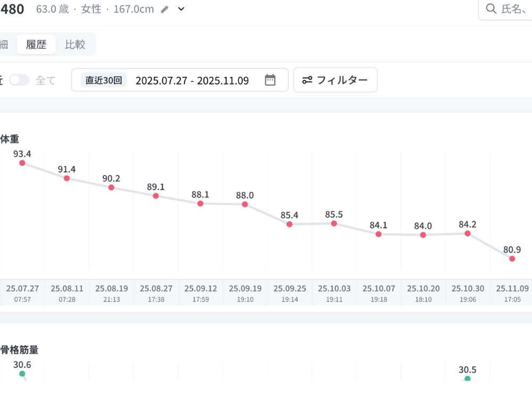Toggle the 全て switch
This screenshot has height=399, width=532.
tap(19, 80)
